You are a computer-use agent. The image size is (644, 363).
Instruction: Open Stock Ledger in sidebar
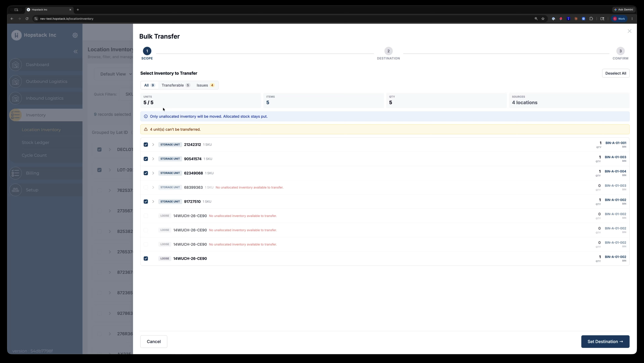coord(35,143)
